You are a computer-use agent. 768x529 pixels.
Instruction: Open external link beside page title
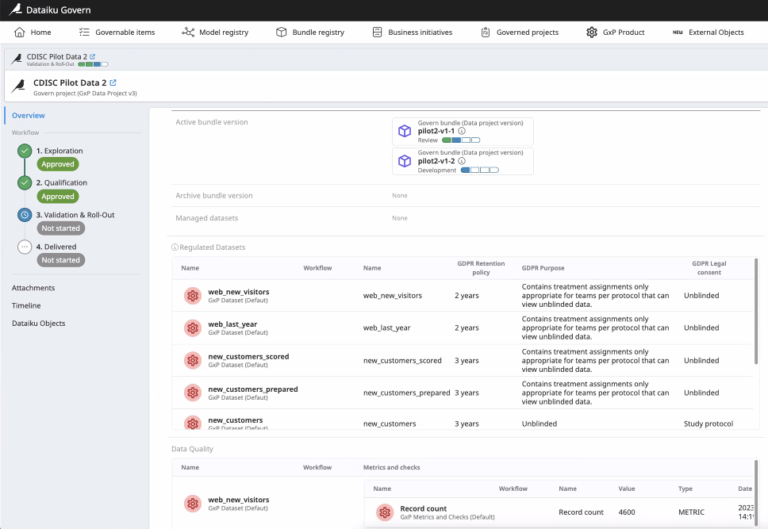click(113, 83)
